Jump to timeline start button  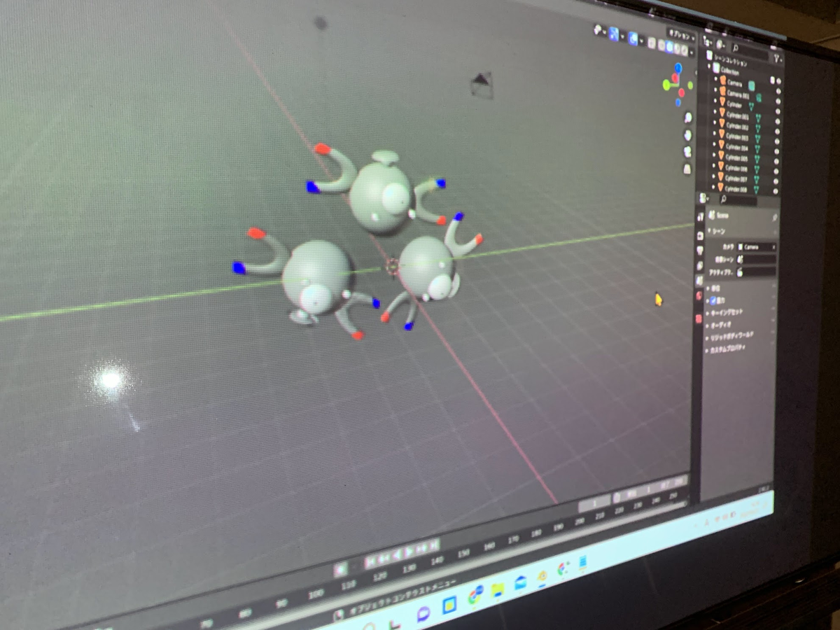click(370, 561)
